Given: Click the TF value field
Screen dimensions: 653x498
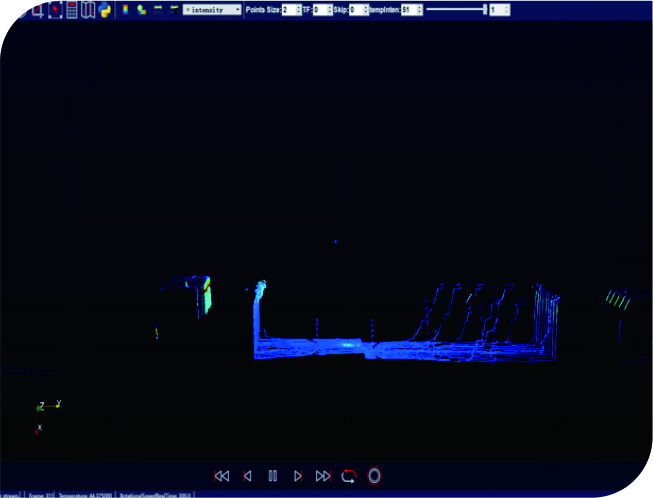Looking at the screenshot, I should click(320, 10).
